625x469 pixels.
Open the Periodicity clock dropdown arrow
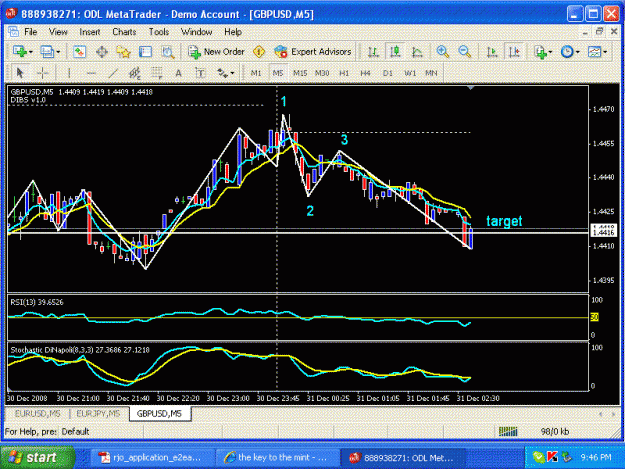578,52
